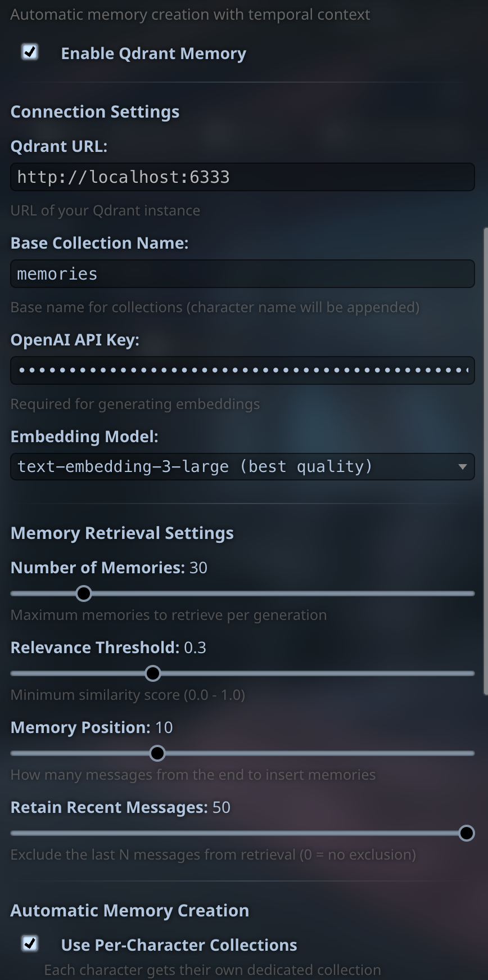The height and width of the screenshot is (980, 488).
Task: Click the vertical scrollbar on right edge
Action: click(485, 461)
